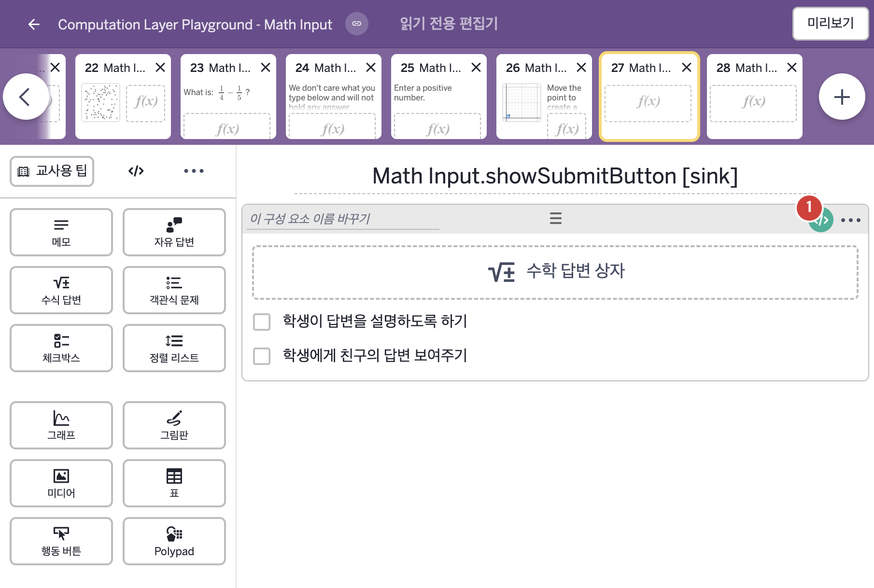Screen dimensions: 874x588
Task: Close screen 23 with its X
Action: click(266, 68)
